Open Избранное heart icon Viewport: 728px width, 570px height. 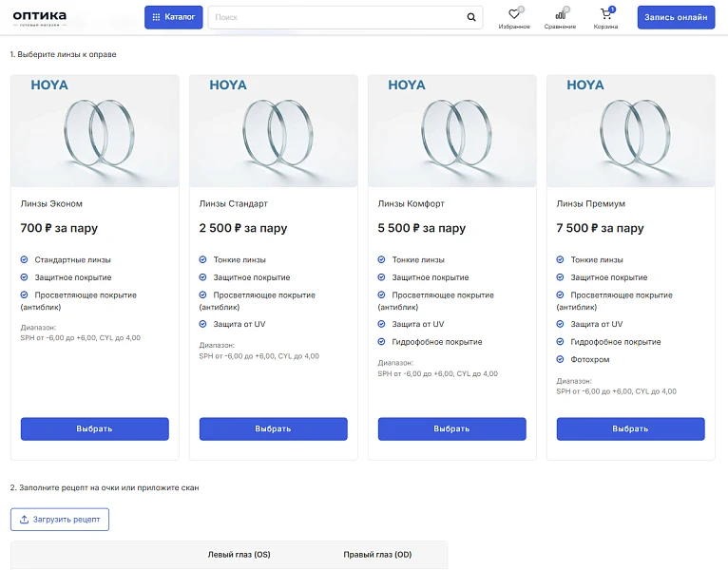tap(514, 15)
